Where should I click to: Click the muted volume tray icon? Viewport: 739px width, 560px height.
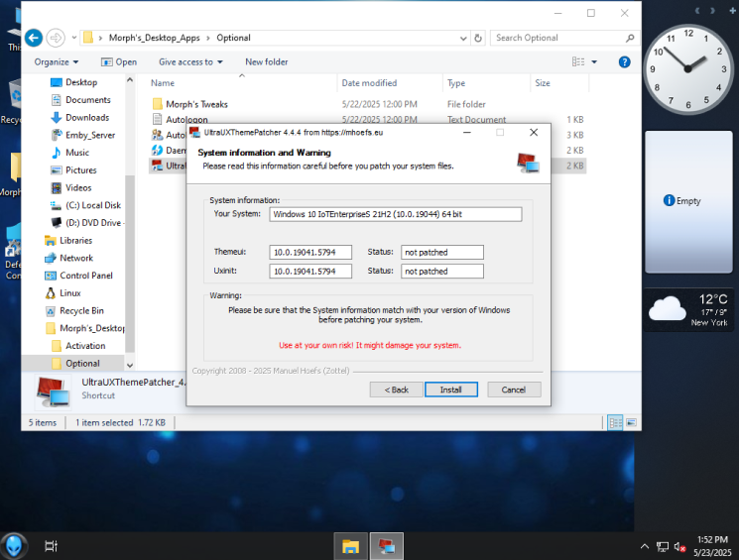coord(679,547)
